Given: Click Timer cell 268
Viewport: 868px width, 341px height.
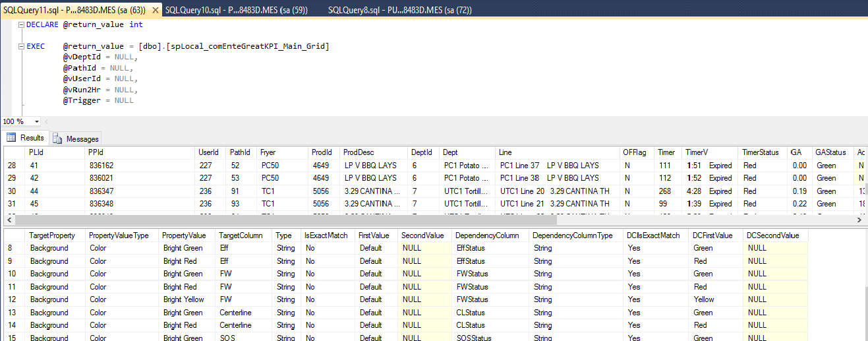Looking at the screenshot, I should 668,191.
